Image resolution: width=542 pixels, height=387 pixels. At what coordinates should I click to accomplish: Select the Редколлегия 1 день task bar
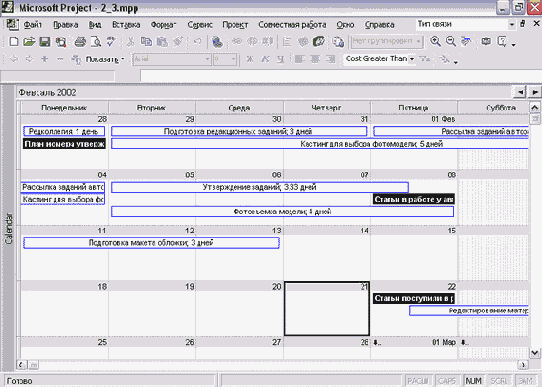pos(64,131)
